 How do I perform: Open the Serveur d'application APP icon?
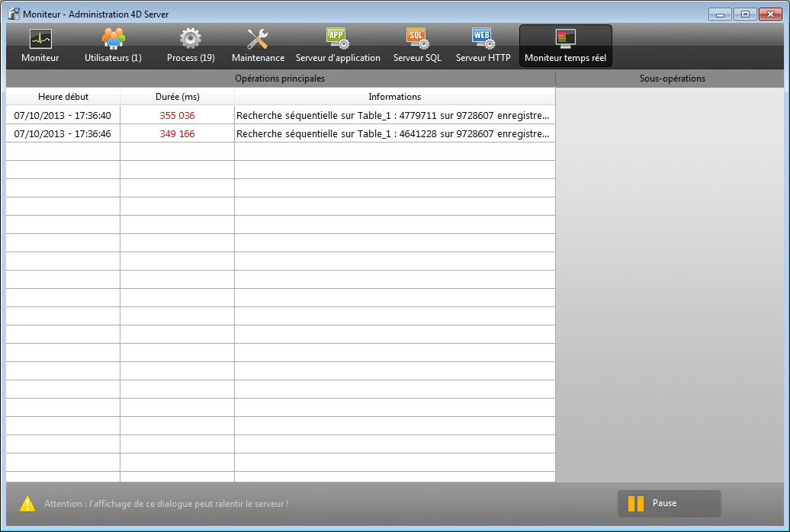pyautogui.click(x=337, y=39)
